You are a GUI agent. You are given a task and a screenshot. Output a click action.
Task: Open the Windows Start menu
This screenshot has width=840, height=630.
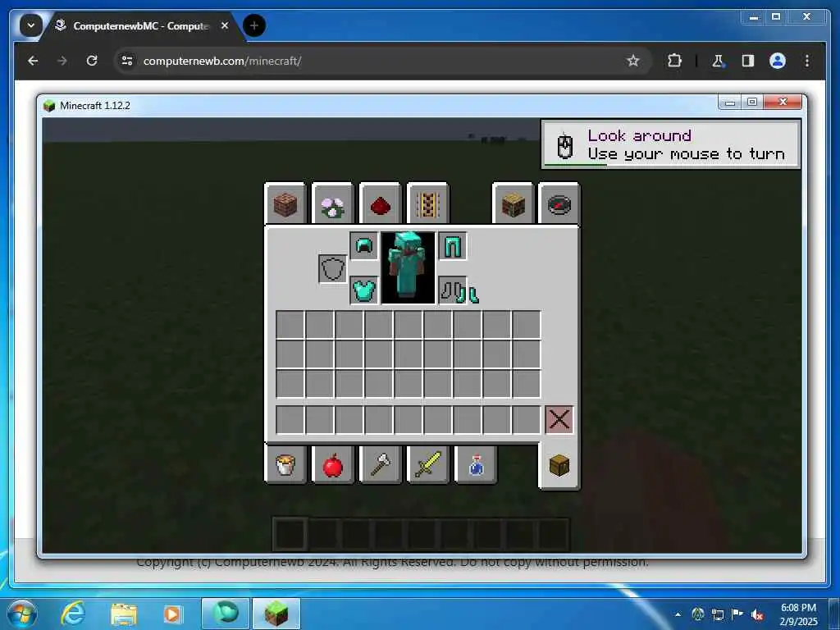coord(22,614)
